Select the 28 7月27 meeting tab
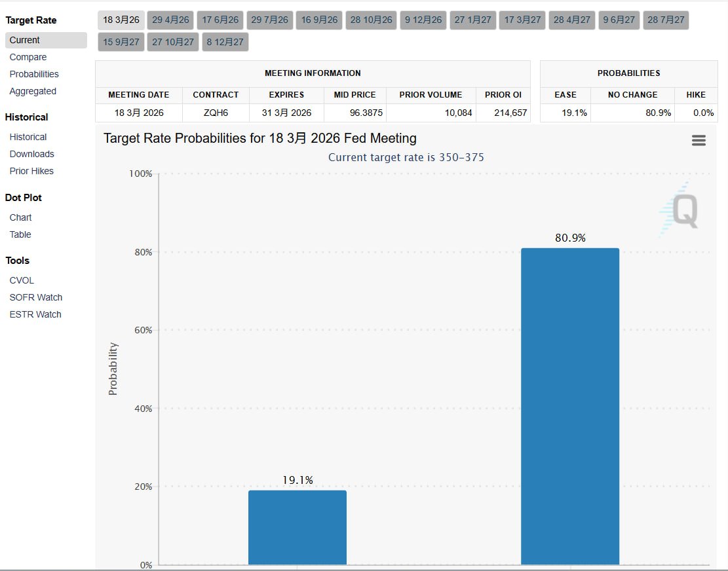Image resolution: width=728 pixels, height=571 pixels. click(x=666, y=20)
